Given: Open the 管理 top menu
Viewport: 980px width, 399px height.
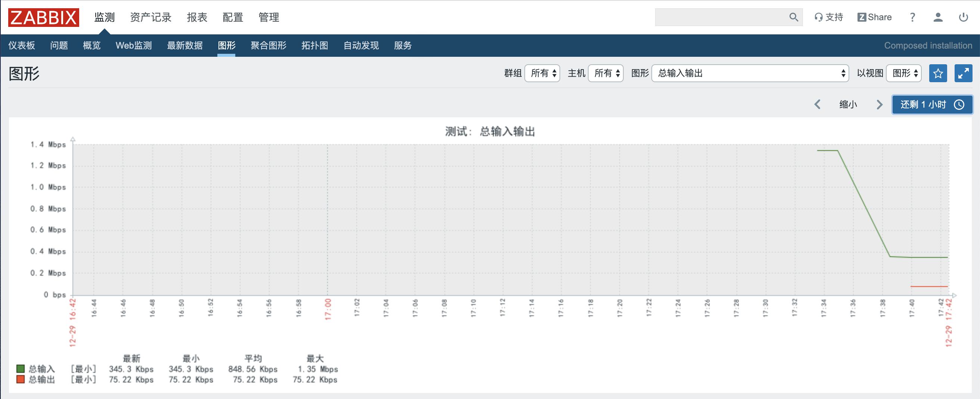Looking at the screenshot, I should coord(269,17).
